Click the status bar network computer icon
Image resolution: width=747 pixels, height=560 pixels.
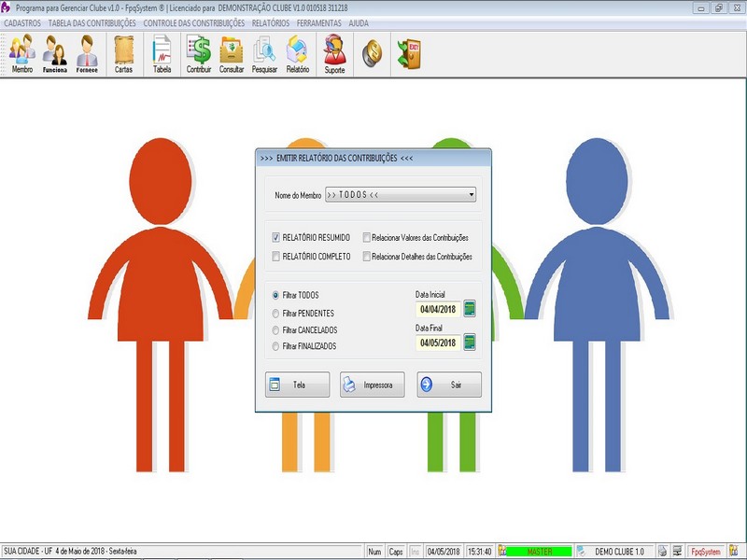coord(678,552)
